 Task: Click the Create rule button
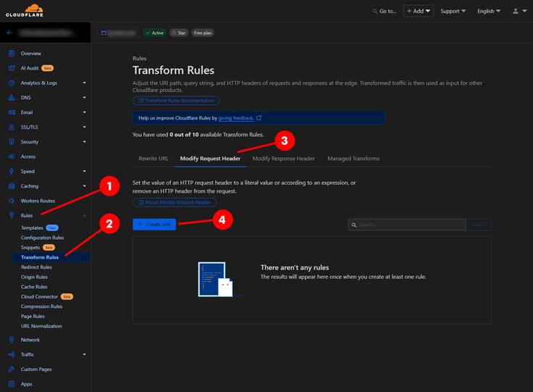(154, 225)
